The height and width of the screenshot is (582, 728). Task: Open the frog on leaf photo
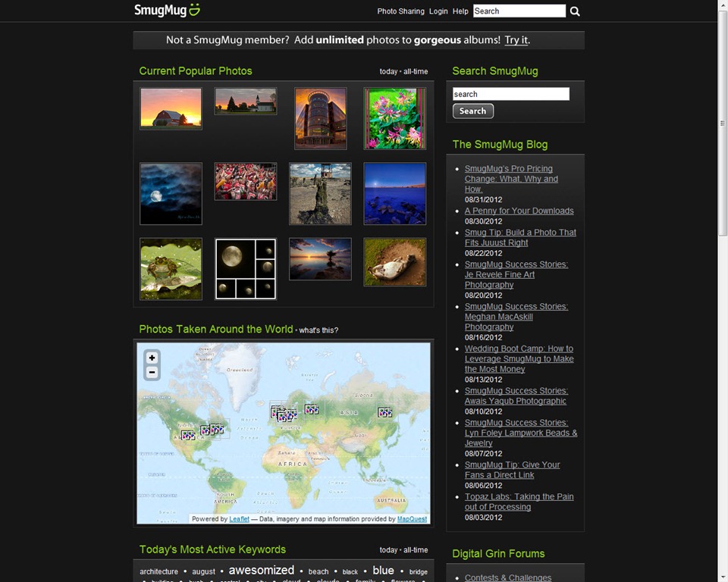[171, 269]
